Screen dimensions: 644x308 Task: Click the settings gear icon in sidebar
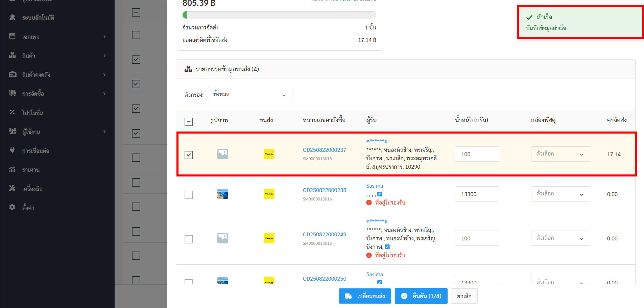(12, 207)
